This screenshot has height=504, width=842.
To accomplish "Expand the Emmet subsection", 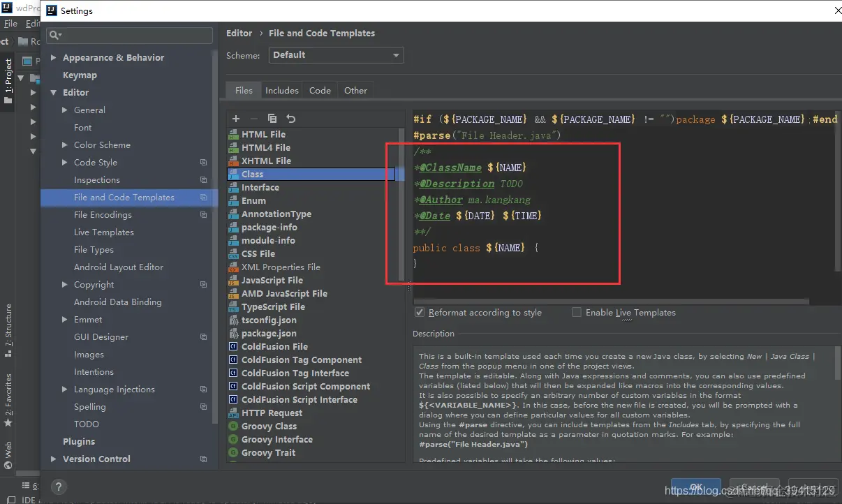I will click(x=65, y=320).
